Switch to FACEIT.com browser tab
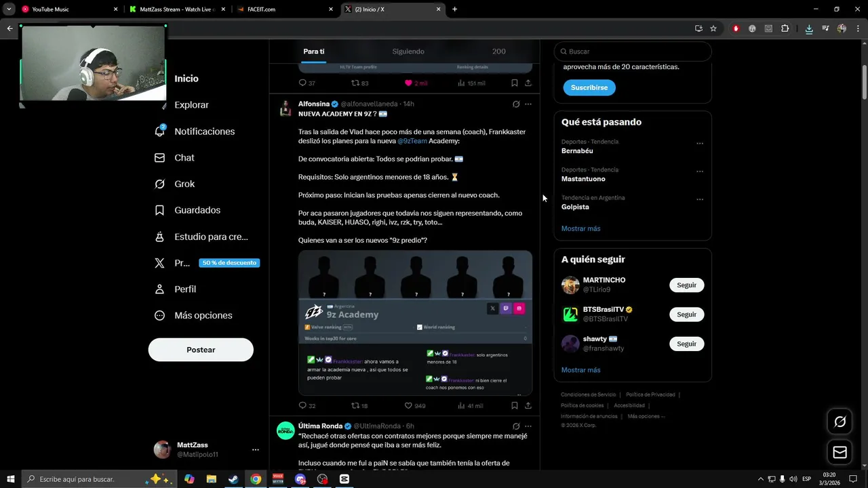The height and width of the screenshot is (488, 868). pyautogui.click(x=285, y=9)
